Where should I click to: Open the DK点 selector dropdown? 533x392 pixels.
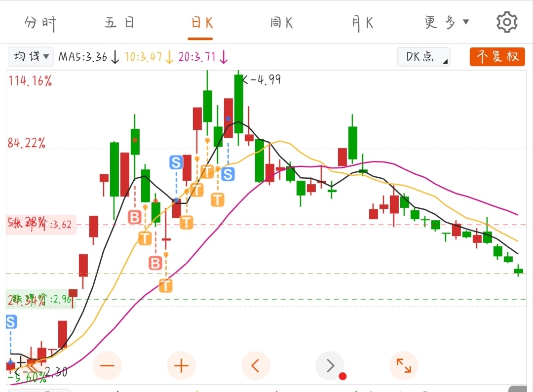pos(423,56)
